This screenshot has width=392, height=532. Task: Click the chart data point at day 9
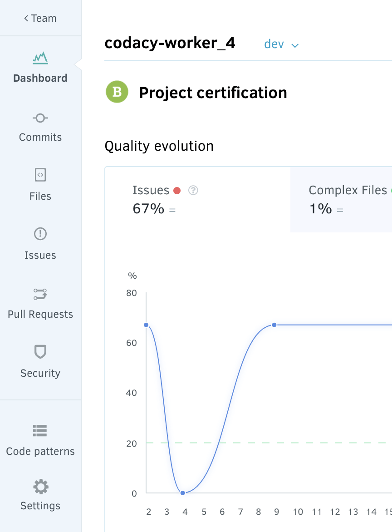tap(274, 325)
